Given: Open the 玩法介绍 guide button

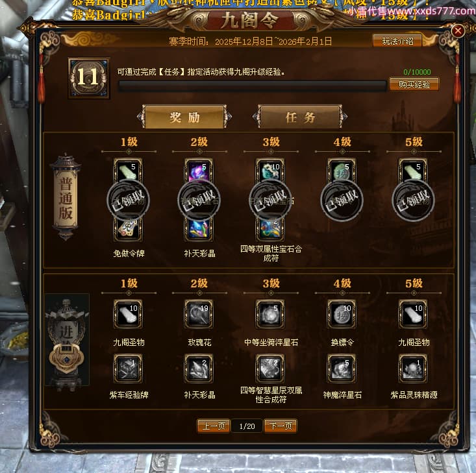Looking at the screenshot, I should coord(397,41).
